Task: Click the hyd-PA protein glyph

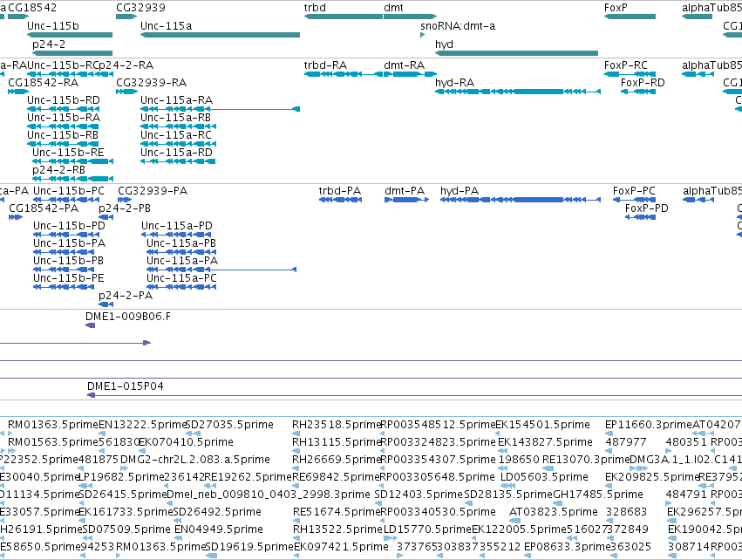Action: pos(521,200)
